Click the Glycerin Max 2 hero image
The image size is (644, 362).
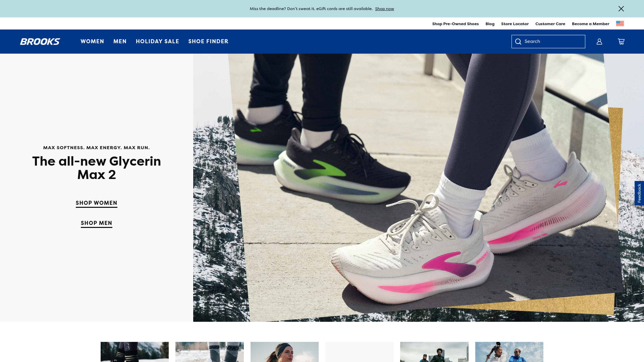coord(419,188)
